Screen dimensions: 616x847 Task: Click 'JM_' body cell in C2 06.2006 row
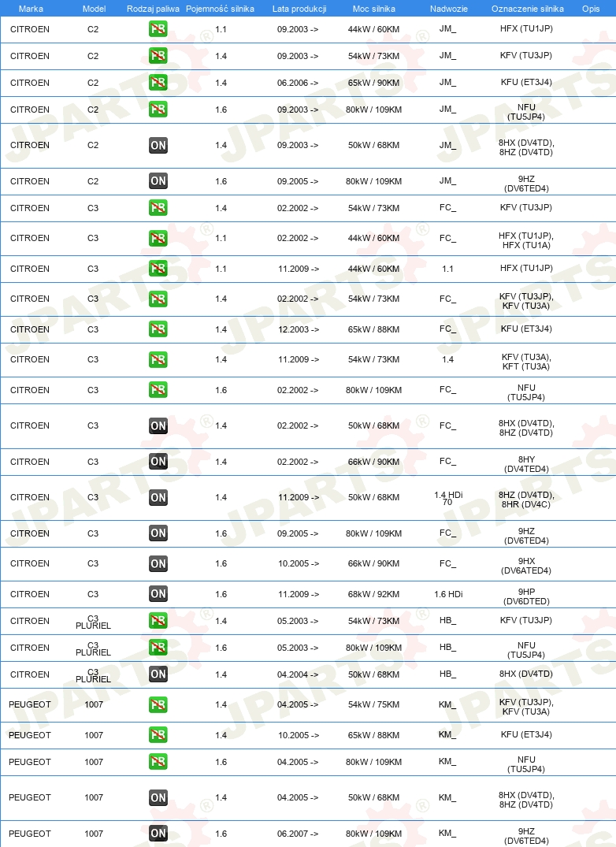tap(447, 83)
